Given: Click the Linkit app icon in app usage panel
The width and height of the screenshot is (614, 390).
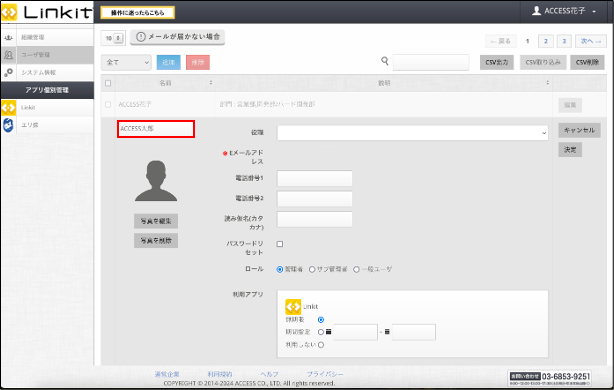Looking at the screenshot, I should coord(293,307).
